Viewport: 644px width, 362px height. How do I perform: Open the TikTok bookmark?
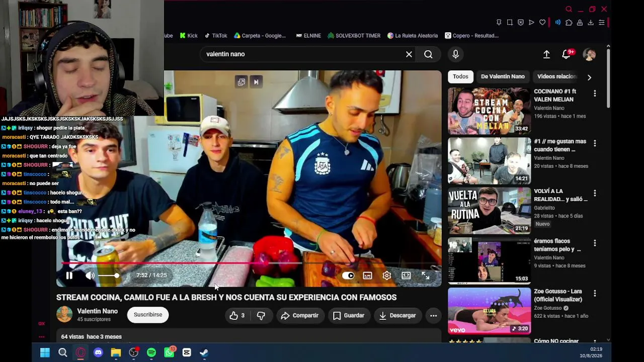(216, 36)
